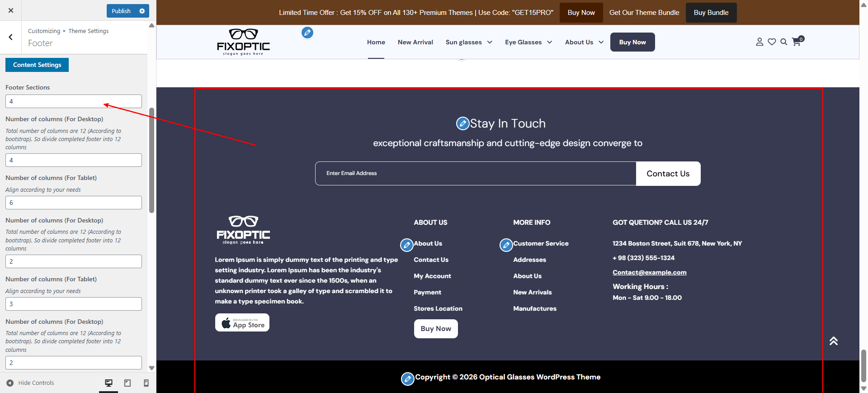Focus the Footer Sections input field
Image resolution: width=868 pixels, height=393 pixels.
coord(74,101)
